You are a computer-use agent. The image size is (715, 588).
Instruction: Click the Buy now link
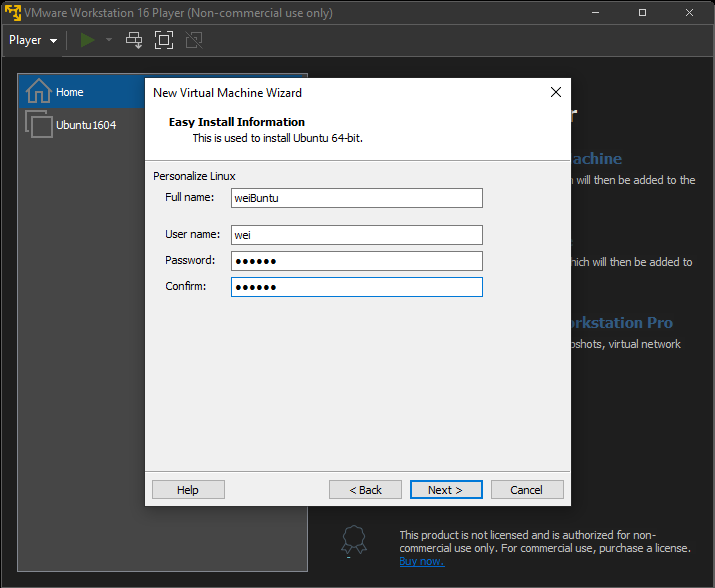(x=422, y=561)
